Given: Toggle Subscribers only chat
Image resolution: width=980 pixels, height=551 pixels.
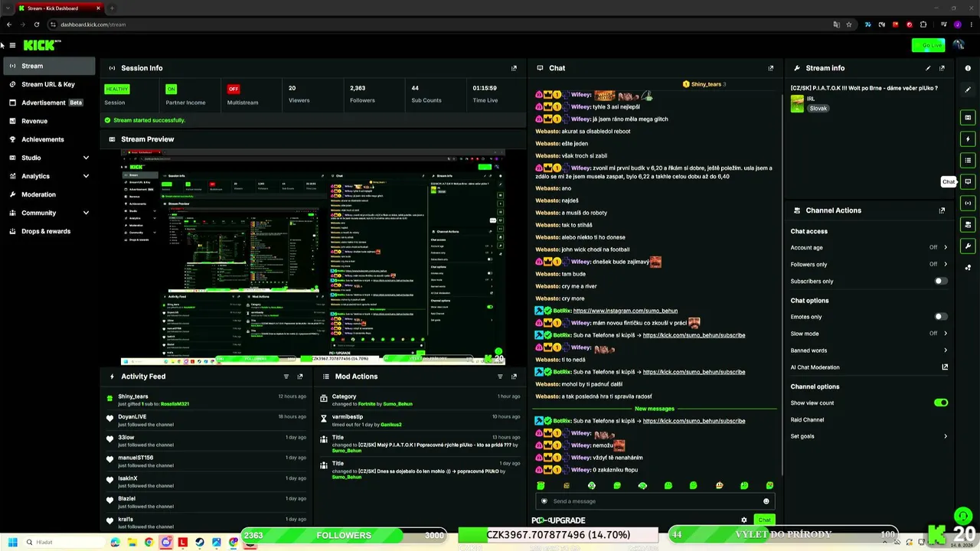Looking at the screenshot, I should point(941,281).
